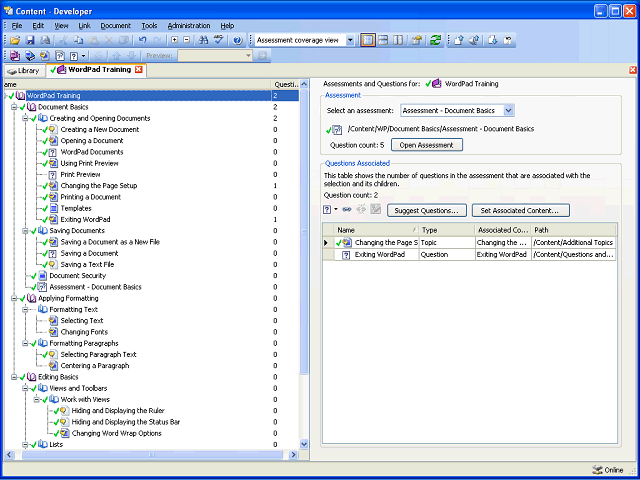The height and width of the screenshot is (480, 640).
Task: Collapse the Saving Documents node
Action: point(25,231)
